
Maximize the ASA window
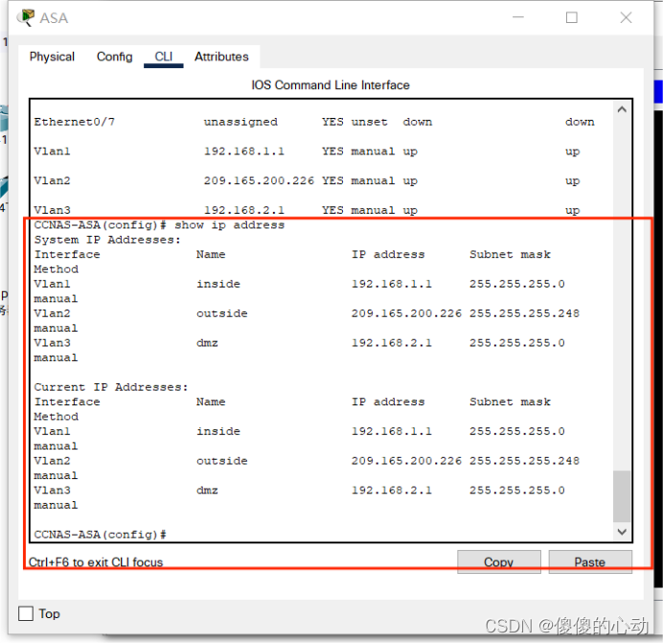tap(572, 17)
